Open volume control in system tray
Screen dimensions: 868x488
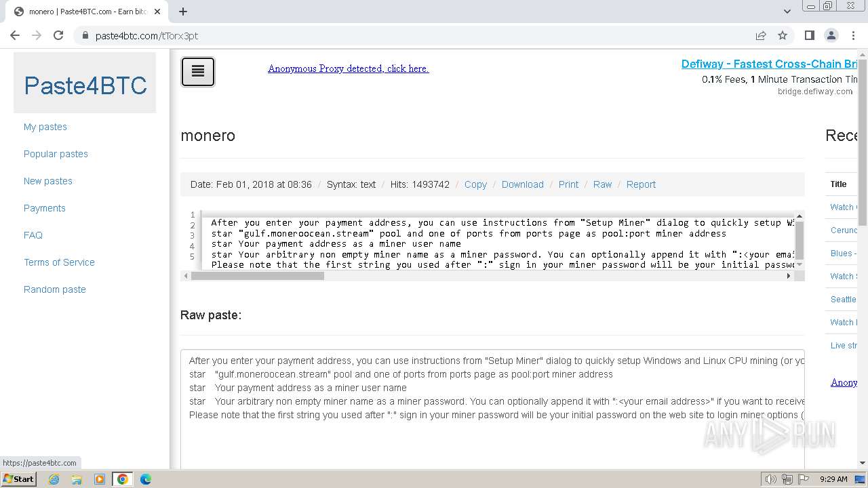click(x=771, y=479)
